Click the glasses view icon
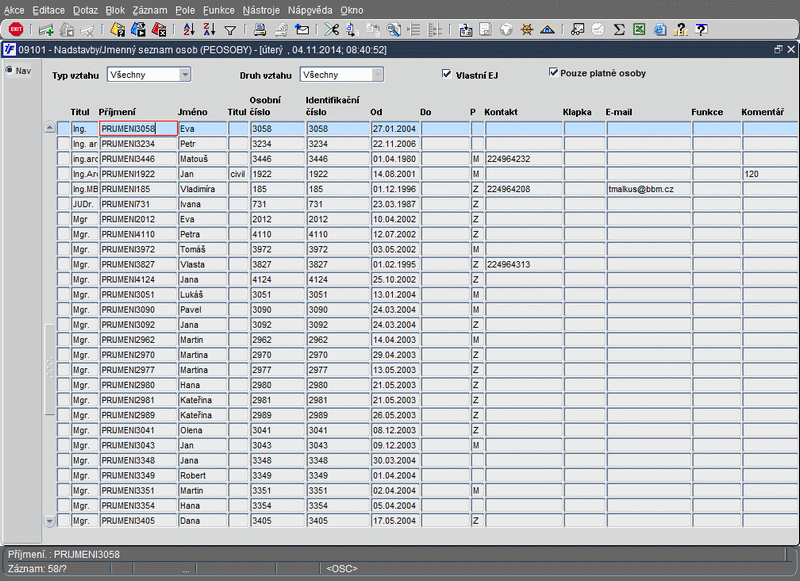 (577, 30)
